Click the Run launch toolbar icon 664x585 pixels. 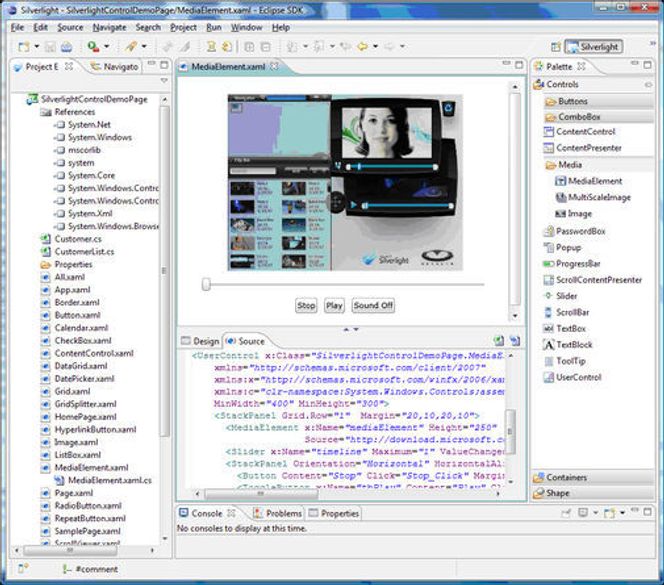tap(93, 46)
